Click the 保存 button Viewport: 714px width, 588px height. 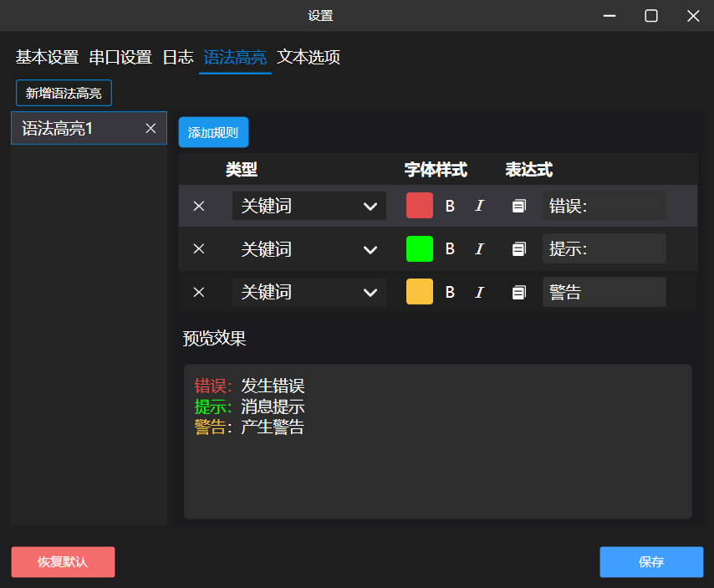click(651, 562)
